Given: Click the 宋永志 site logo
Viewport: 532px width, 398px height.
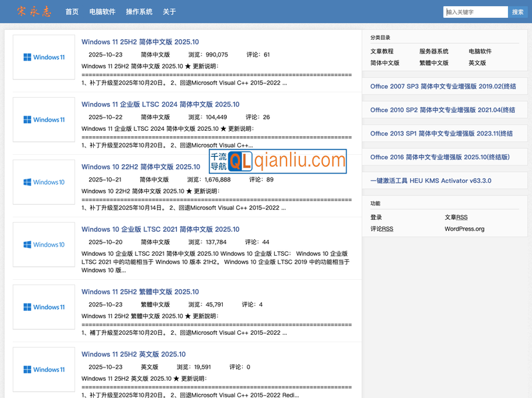Looking at the screenshot, I should pos(33,11).
